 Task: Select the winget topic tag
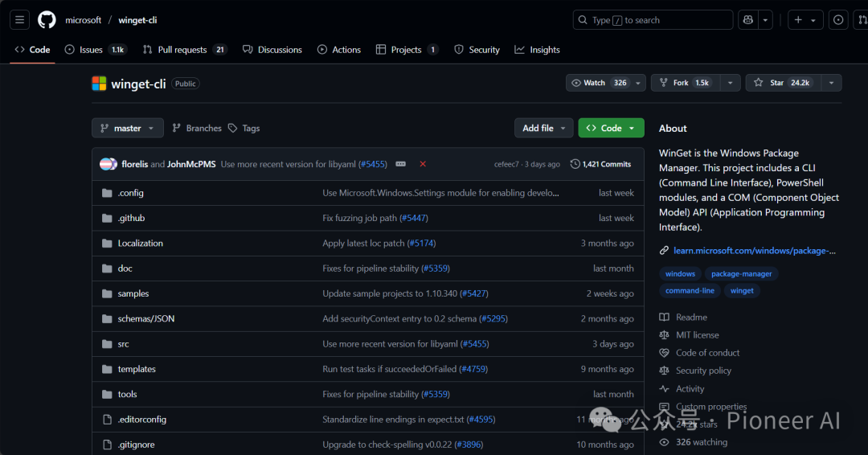point(742,290)
